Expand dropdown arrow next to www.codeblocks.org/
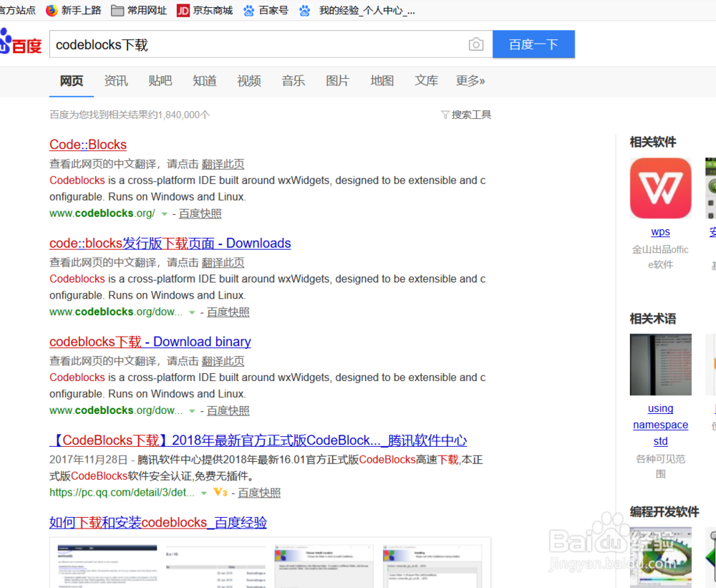 (x=165, y=214)
